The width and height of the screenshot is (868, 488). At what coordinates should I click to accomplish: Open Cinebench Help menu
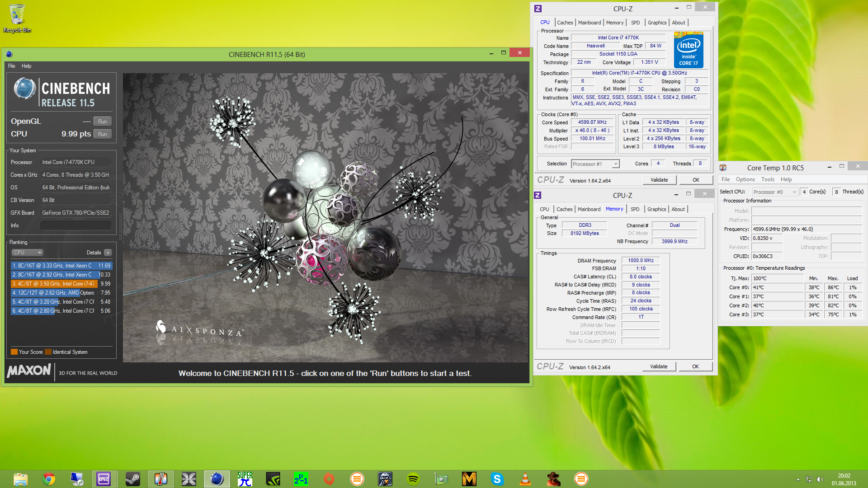click(27, 66)
